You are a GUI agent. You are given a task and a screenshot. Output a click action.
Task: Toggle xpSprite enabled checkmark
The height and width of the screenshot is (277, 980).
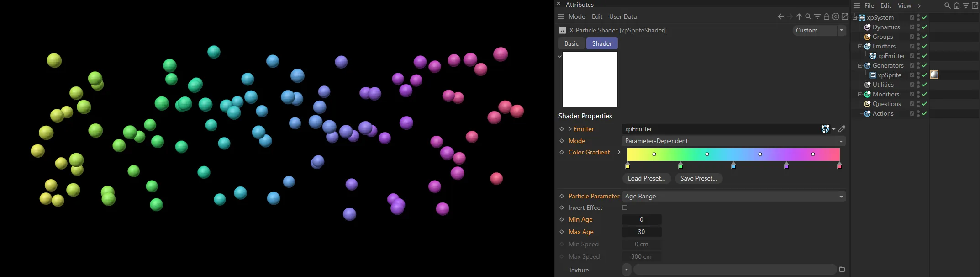pos(924,75)
